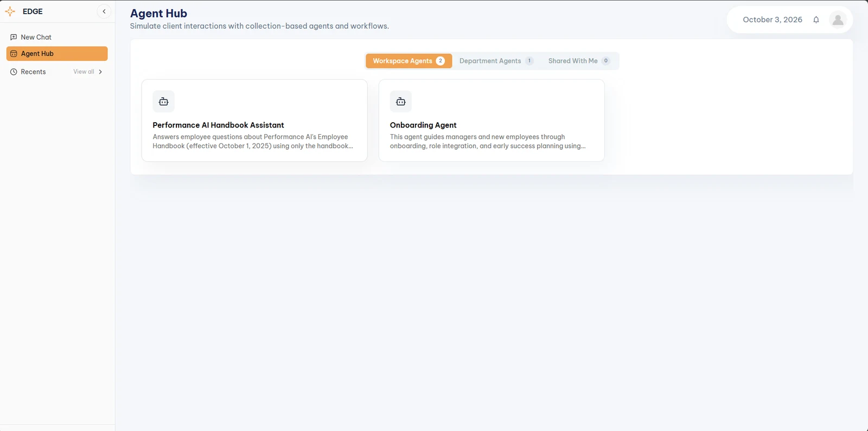Screen dimensions: 868x431
Task: Click the EDGE logo star icon
Action: point(10,11)
